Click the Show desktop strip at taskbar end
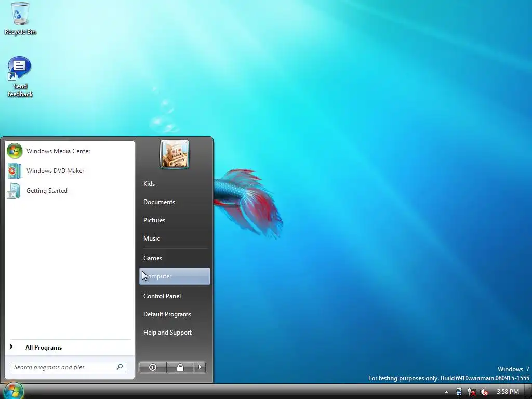This screenshot has width=532, height=399. (528, 392)
